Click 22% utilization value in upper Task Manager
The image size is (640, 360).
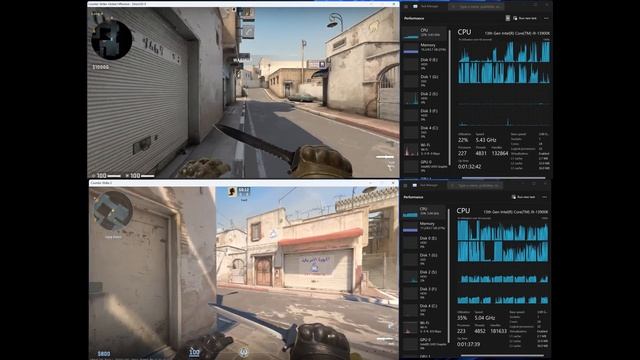point(463,140)
